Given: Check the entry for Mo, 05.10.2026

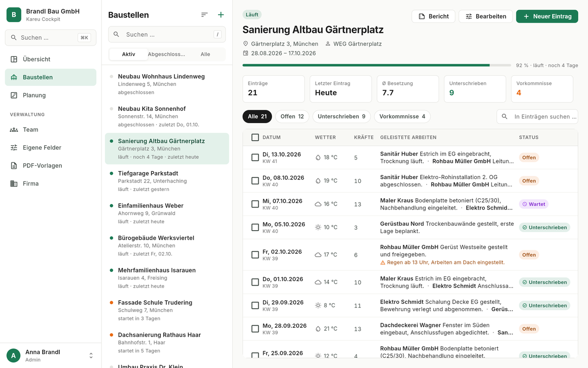Looking at the screenshot, I should (x=255, y=227).
